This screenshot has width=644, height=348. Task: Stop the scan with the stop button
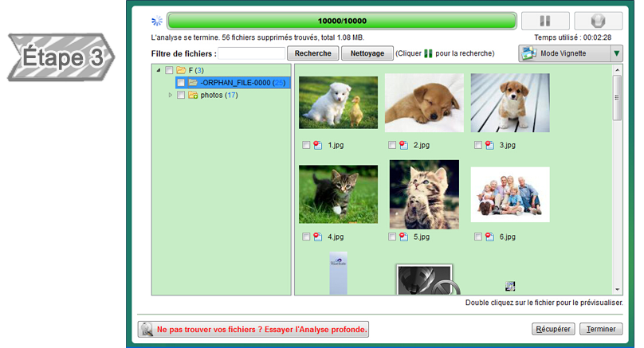tap(598, 22)
